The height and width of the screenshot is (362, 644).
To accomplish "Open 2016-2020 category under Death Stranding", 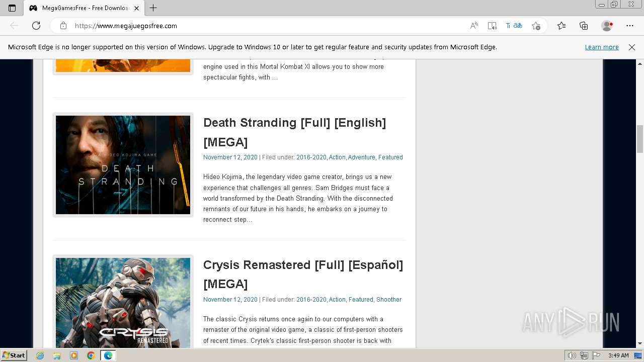I will click(311, 157).
